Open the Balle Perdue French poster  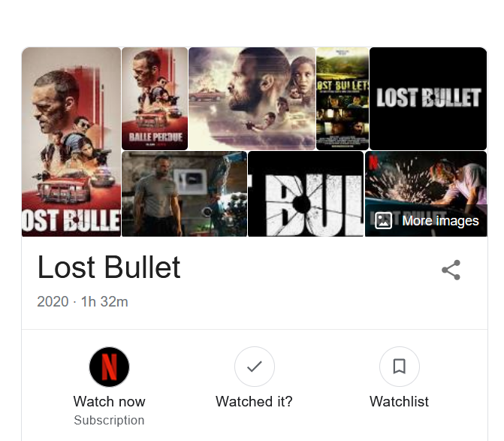pos(155,98)
